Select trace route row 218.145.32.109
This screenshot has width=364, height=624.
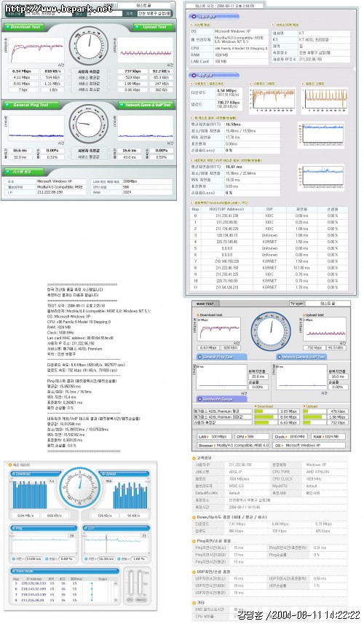(63, 589)
